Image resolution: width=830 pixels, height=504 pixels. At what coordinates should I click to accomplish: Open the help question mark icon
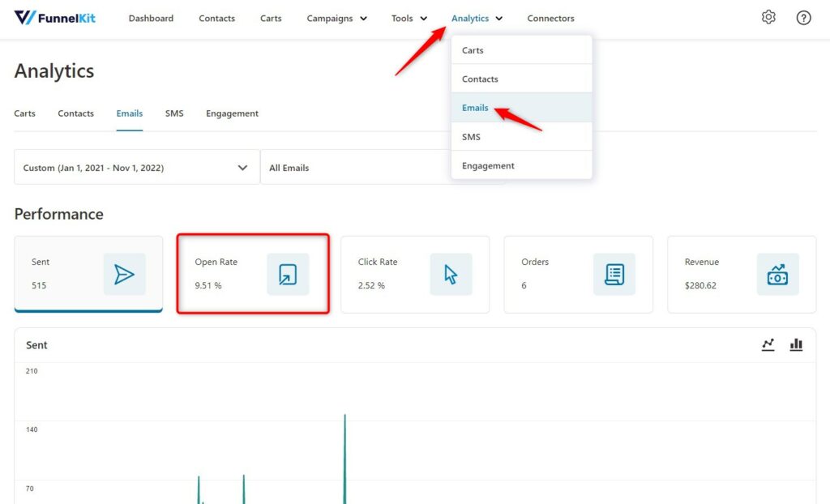pyautogui.click(x=803, y=18)
